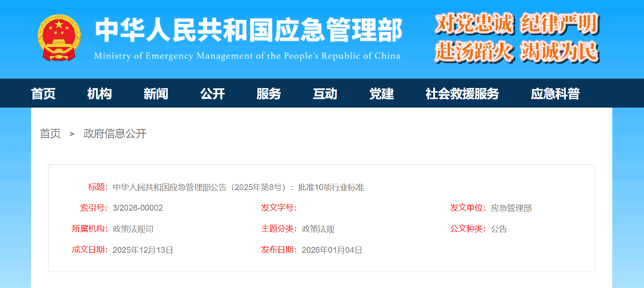Go to the 应急科普 page
The image size is (644, 288).
[x=555, y=94]
